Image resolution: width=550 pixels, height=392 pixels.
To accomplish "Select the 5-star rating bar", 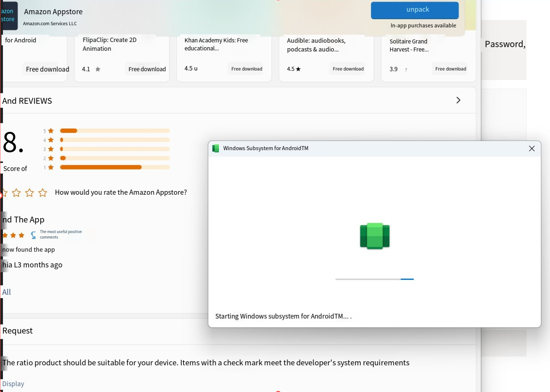I will [x=115, y=131].
